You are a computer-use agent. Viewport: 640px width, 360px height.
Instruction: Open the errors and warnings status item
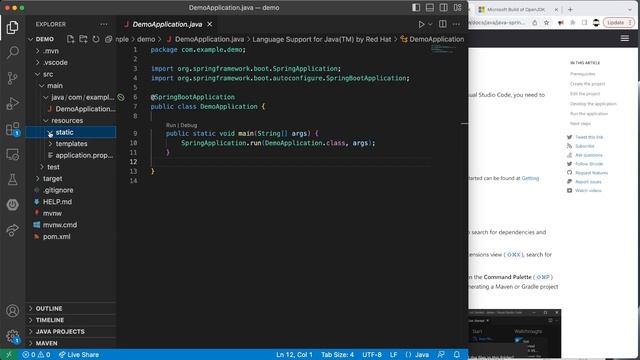36,355
